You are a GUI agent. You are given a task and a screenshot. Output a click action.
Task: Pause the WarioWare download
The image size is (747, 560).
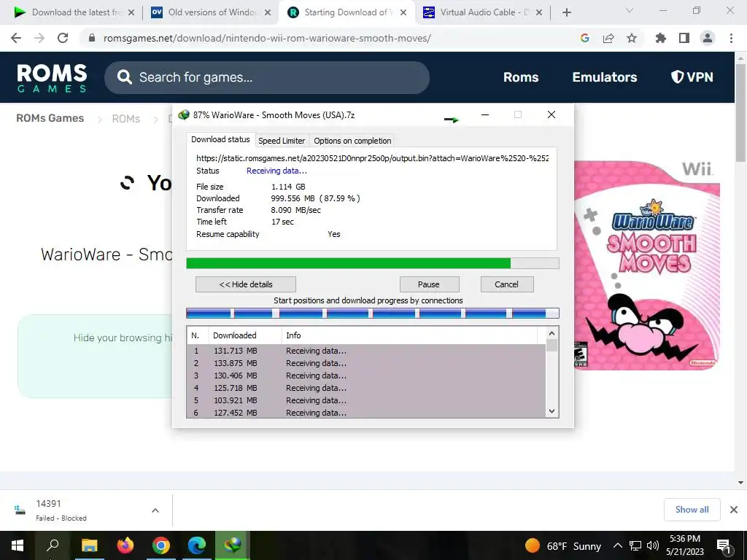[x=429, y=284]
